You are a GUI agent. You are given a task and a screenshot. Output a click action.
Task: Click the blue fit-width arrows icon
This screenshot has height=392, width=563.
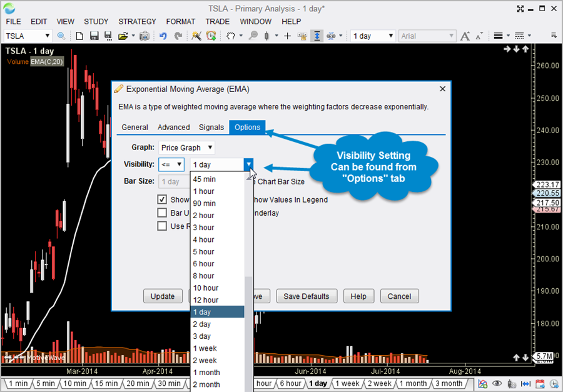point(525,384)
